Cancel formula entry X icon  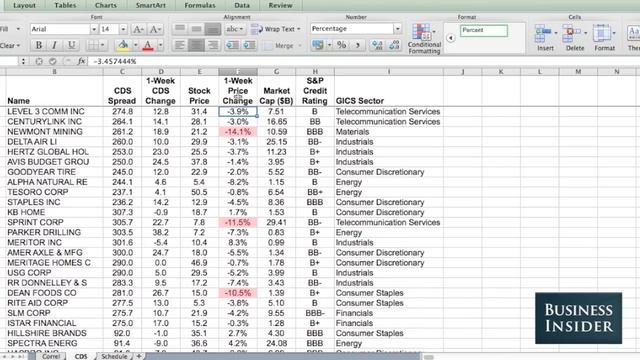[39, 61]
